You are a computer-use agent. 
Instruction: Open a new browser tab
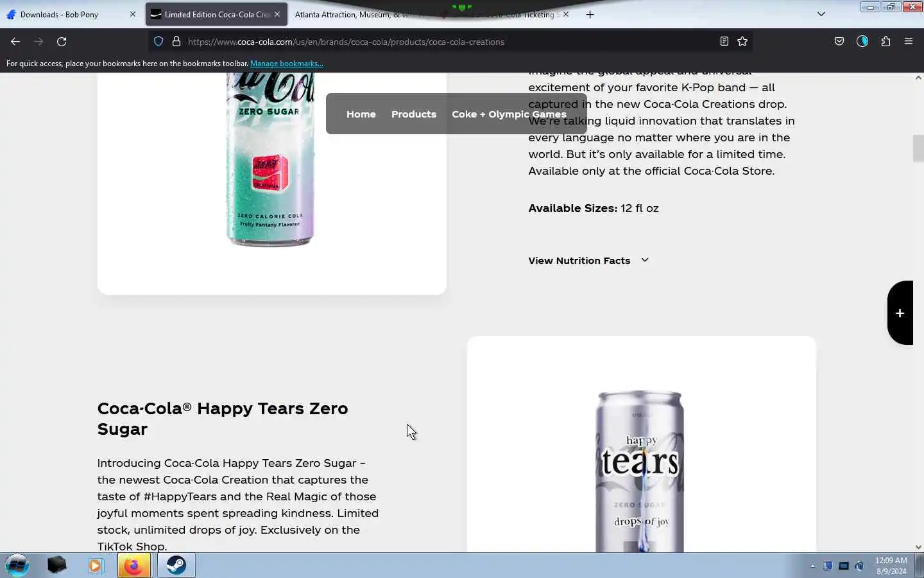point(590,14)
